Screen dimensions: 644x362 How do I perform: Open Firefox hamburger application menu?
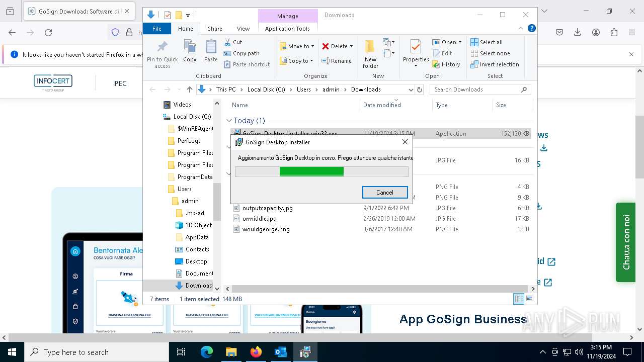631,32
